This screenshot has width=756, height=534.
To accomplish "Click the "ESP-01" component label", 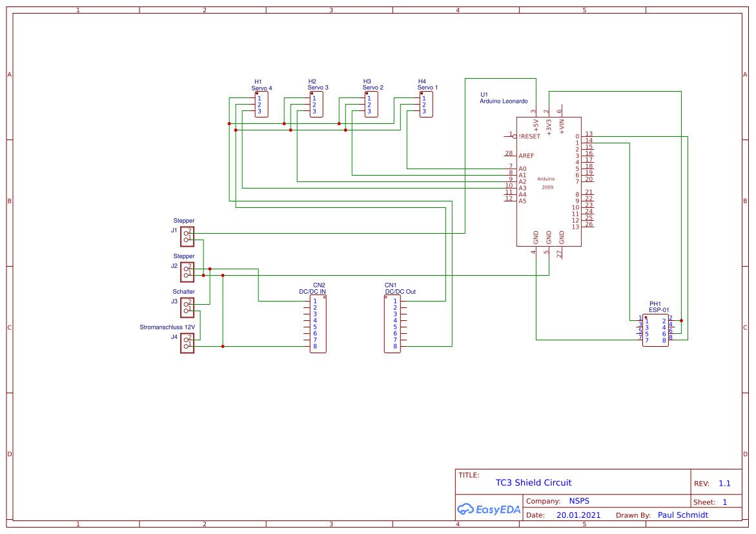I will pyautogui.click(x=659, y=311).
